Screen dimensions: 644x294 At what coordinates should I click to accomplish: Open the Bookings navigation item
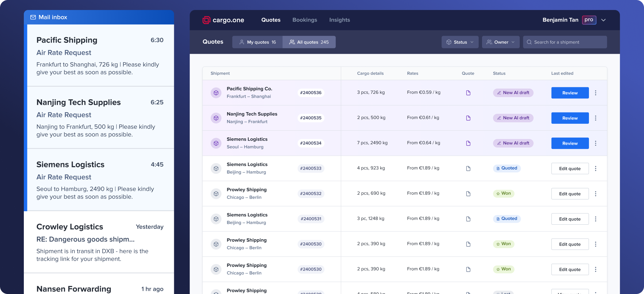click(305, 20)
